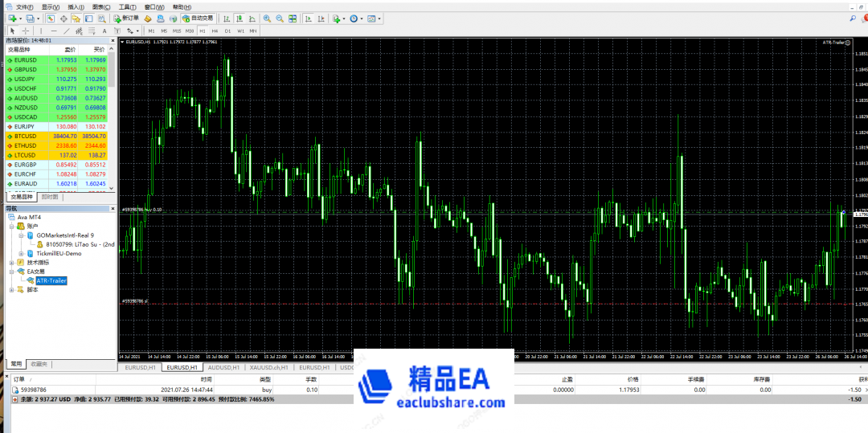Image resolution: width=868 pixels, height=433 pixels.
Task: Switch timeframe to M1
Action: [151, 31]
